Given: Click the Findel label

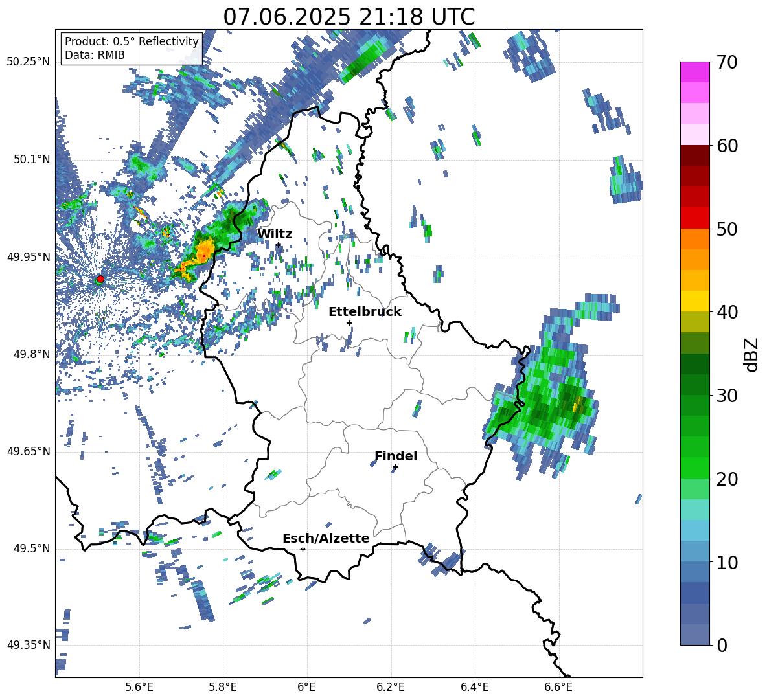Looking at the screenshot, I should click(x=396, y=456).
